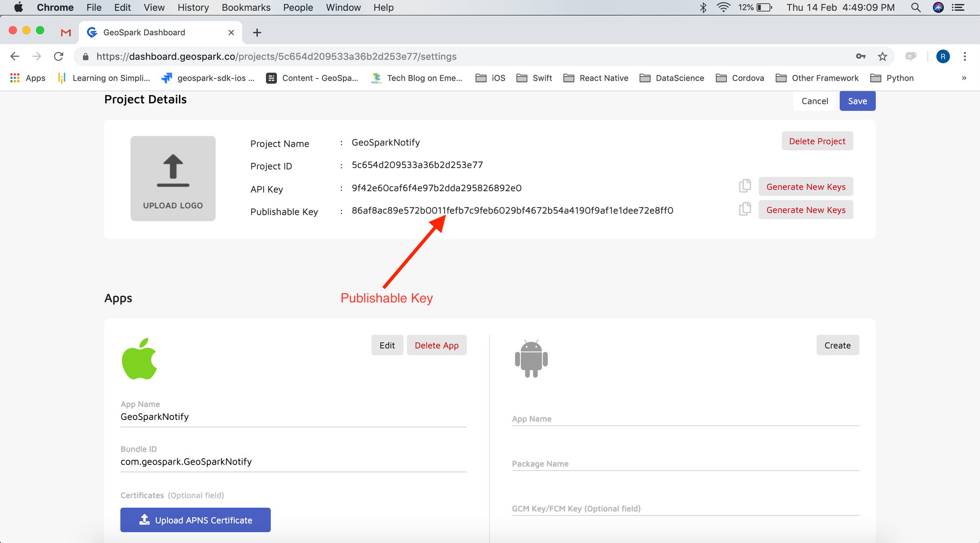Click the Delete Project button
980x543 pixels.
817,141
